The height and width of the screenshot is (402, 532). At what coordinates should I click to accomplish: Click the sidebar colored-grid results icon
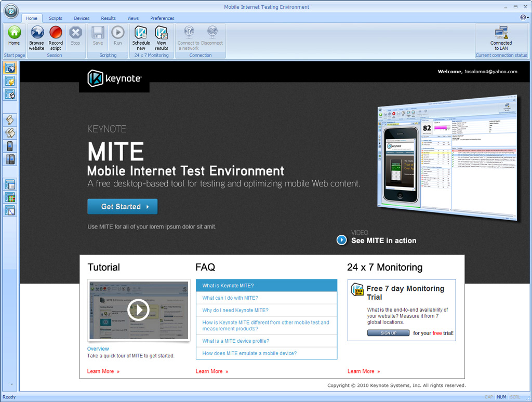coord(10,197)
